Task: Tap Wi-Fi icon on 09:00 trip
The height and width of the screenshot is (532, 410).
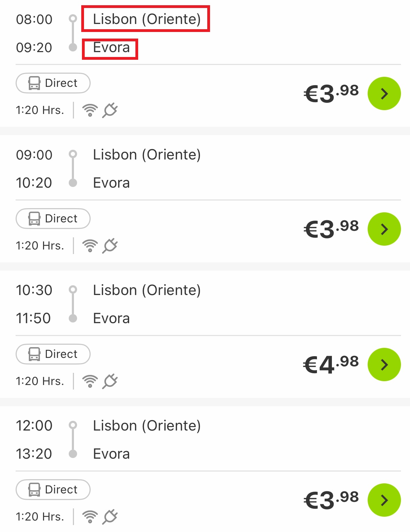Action: 90,246
